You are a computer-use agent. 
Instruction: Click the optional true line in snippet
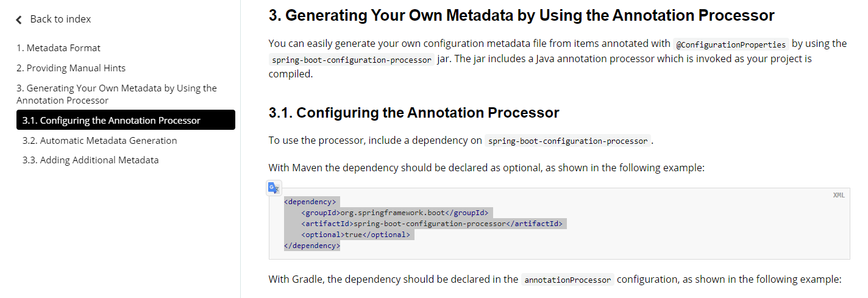355,235
